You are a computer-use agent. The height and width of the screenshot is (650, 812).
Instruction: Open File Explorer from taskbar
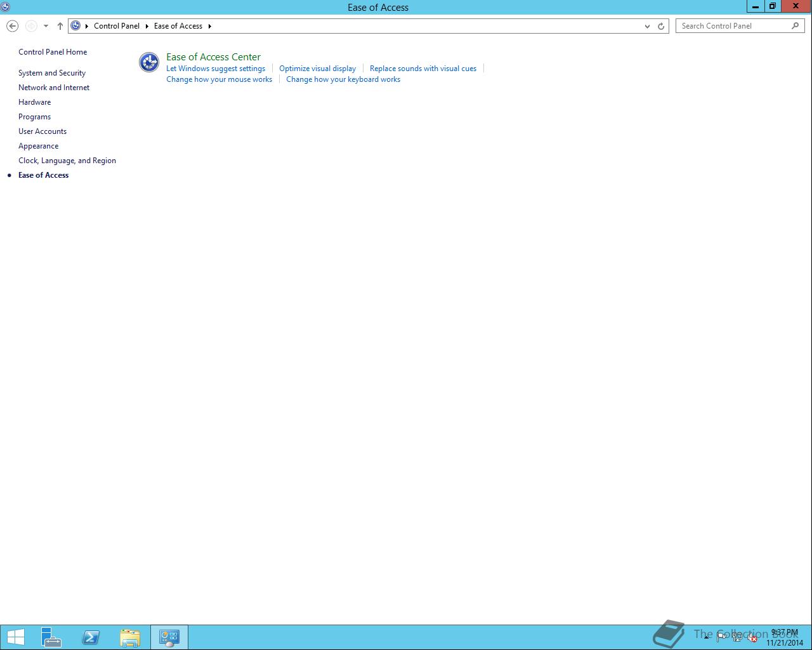[130, 637]
